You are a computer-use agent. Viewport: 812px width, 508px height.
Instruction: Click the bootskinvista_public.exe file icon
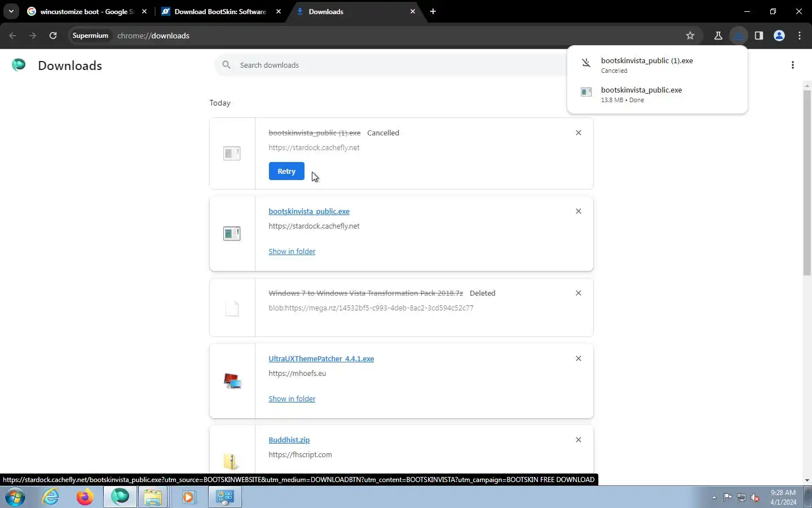point(232,233)
